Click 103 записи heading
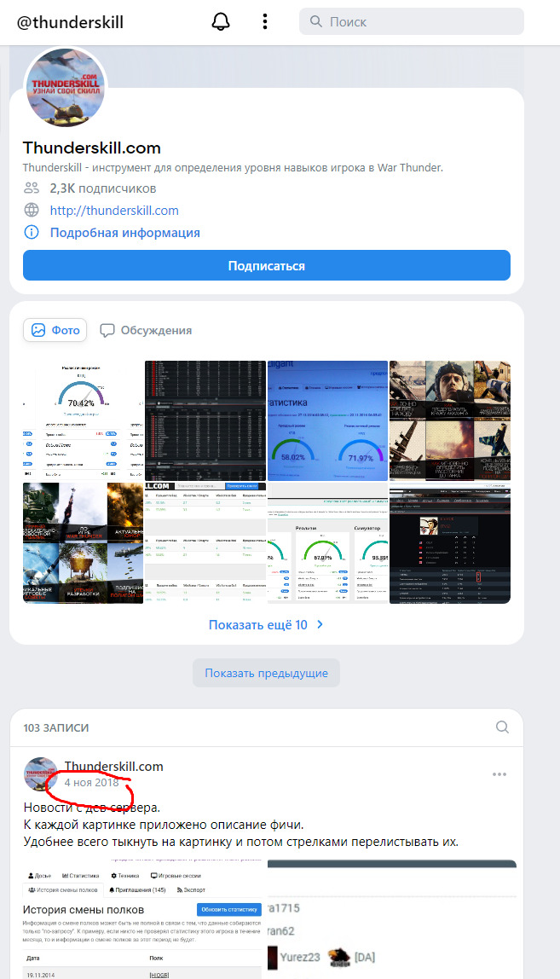560x979 pixels. coord(56,727)
